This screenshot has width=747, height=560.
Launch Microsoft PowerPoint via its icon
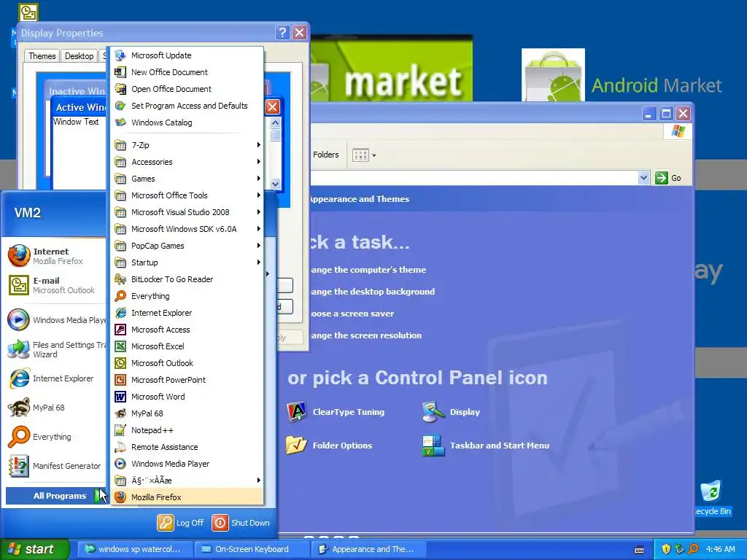click(120, 379)
